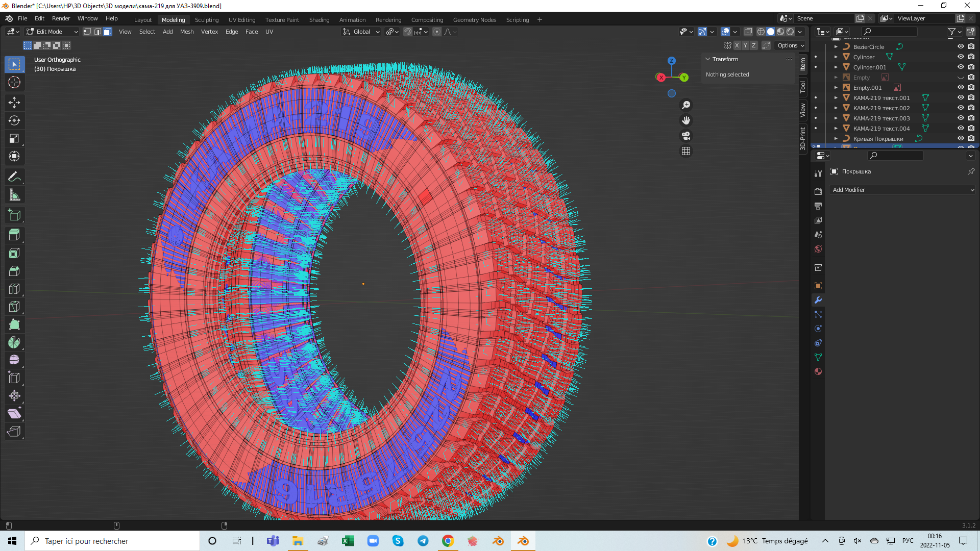This screenshot has width=980, height=551.
Task: Switch to the UV Editing workspace tab
Action: [241, 20]
